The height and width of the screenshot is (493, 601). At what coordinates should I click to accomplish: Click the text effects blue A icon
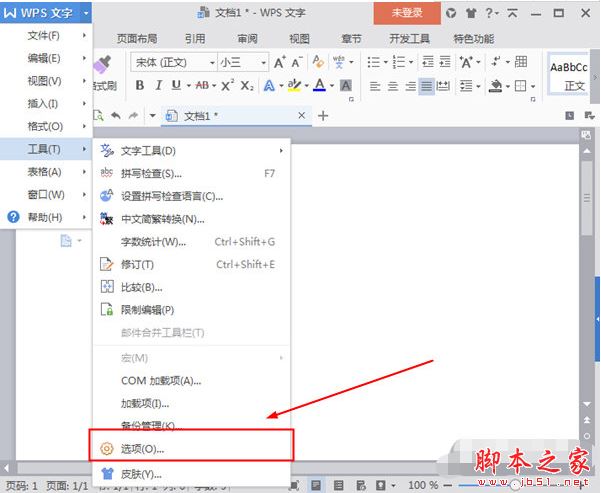coord(269,85)
